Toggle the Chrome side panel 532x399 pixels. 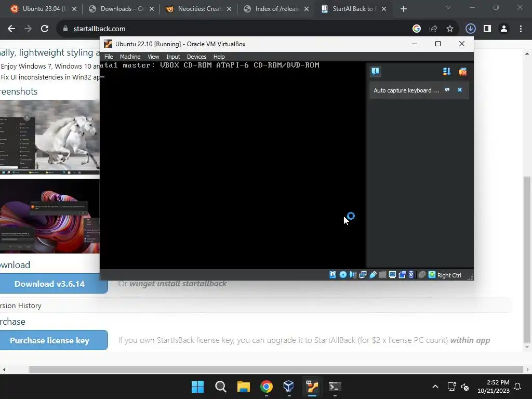click(487, 29)
